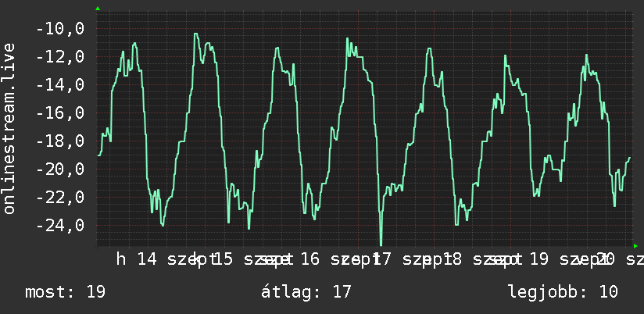
Task: Click the -20,0 y-axis label
Action: [60, 169]
